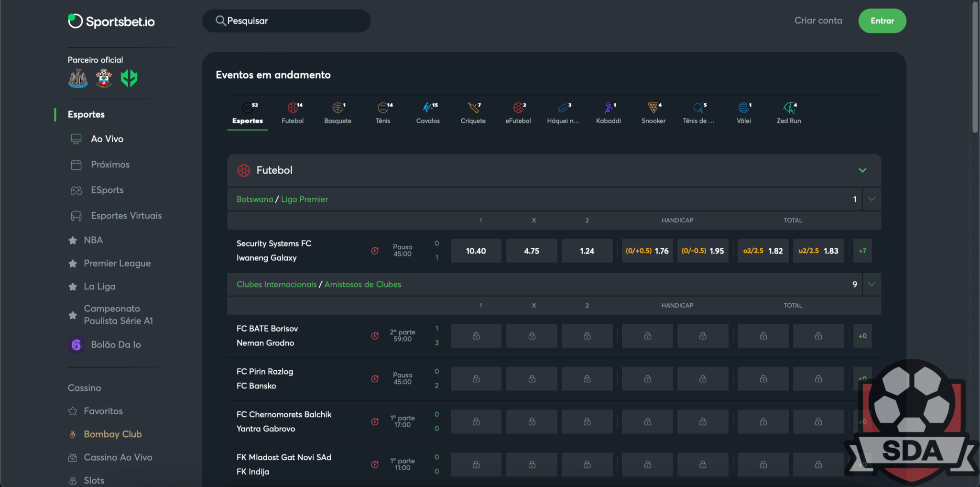
Task: Switch to the Tênis sport tab
Action: click(x=383, y=114)
